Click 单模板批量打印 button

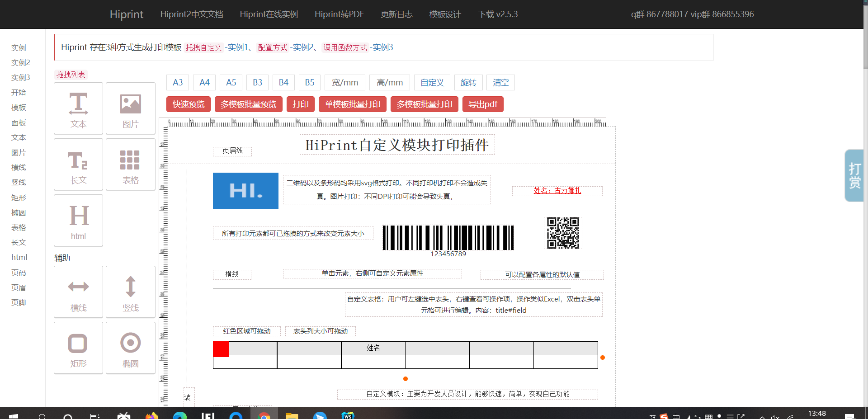point(353,104)
